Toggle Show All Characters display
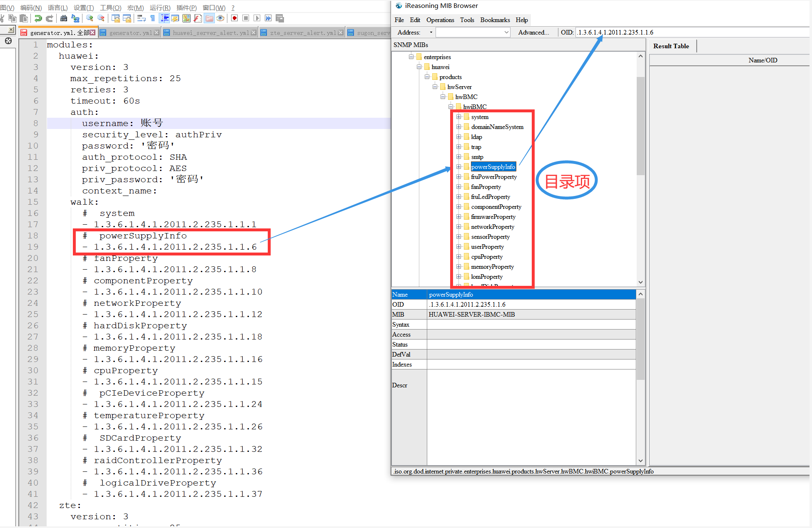 pyautogui.click(x=152, y=18)
